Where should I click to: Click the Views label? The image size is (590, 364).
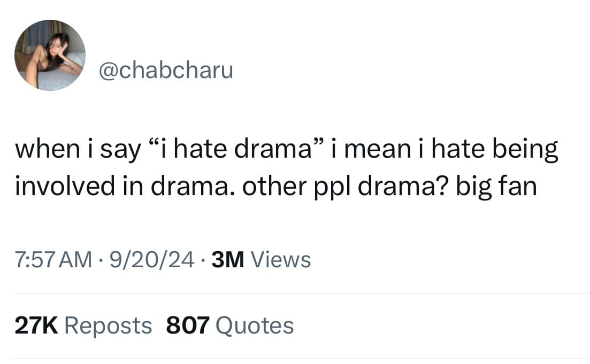pyautogui.click(x=280, y=260)
